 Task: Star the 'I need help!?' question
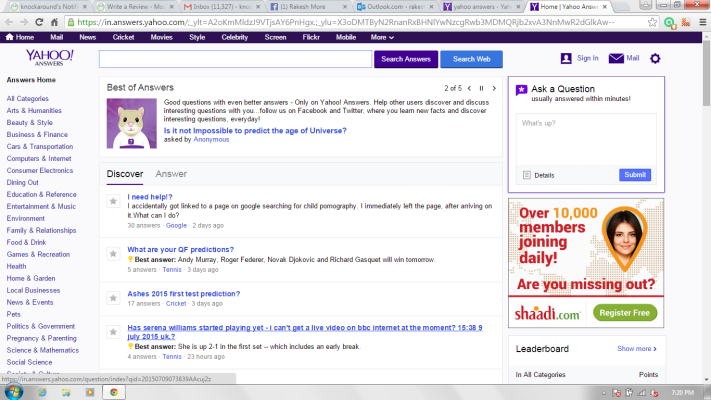(x=113, y=201)
